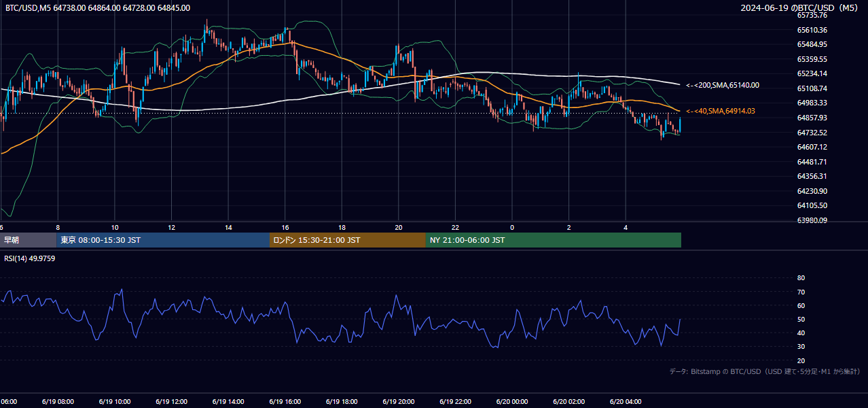Click hour label 22 under price chart
The image size is (868, 408).
pyautogui.click(x=456, y=227)
